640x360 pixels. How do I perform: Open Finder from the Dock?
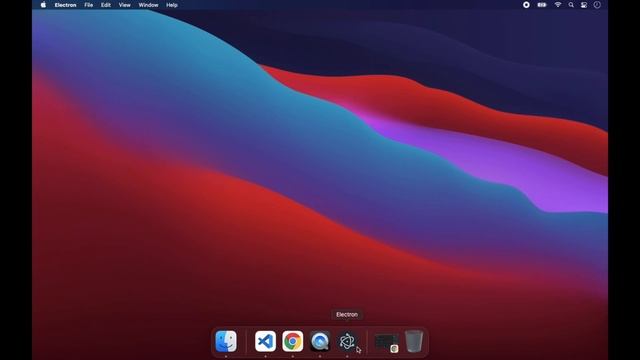pyautogui.click(x=226, y=341)
